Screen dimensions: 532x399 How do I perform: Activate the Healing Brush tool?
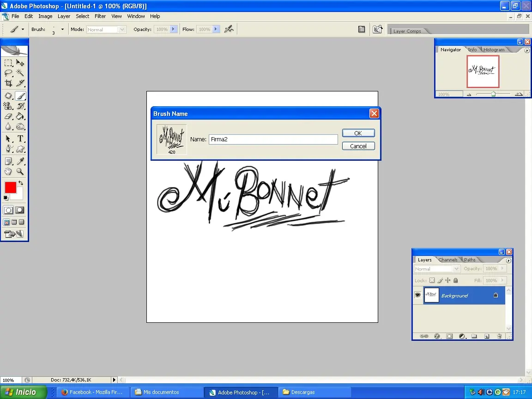(x=8, y=96)
